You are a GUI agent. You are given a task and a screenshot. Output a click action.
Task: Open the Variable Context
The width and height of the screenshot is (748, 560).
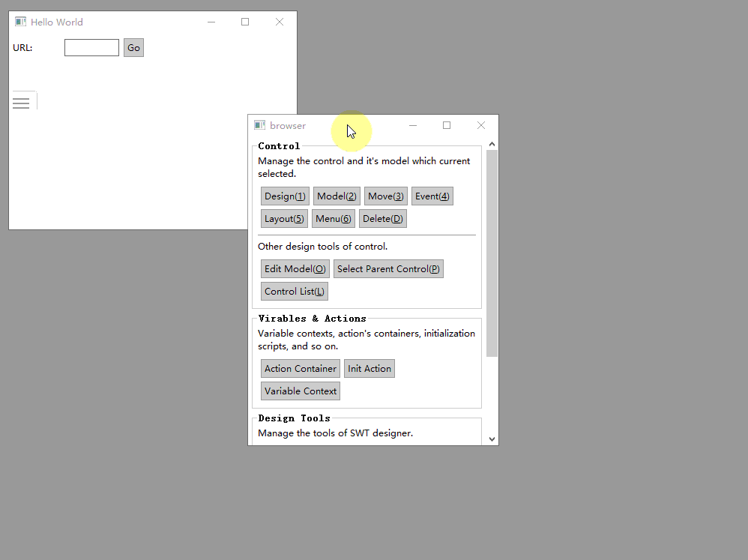[x=301, y=391]
